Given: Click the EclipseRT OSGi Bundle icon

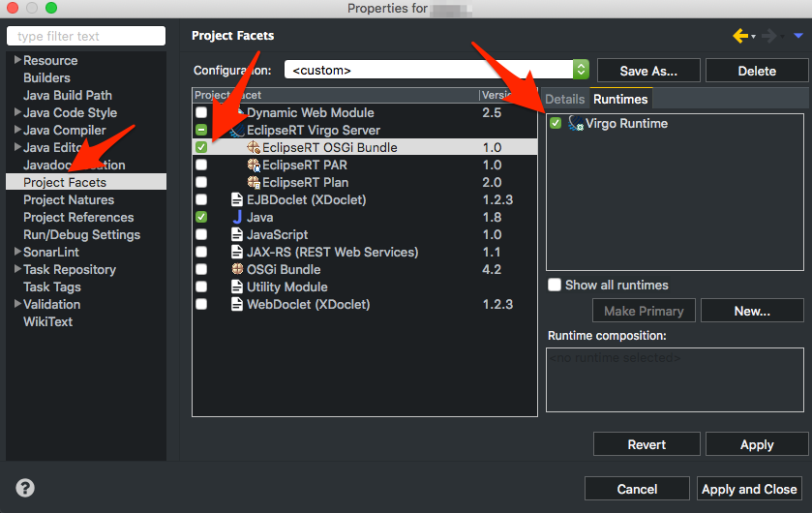Looking at the screenshot, I should (x=254, y=147).
